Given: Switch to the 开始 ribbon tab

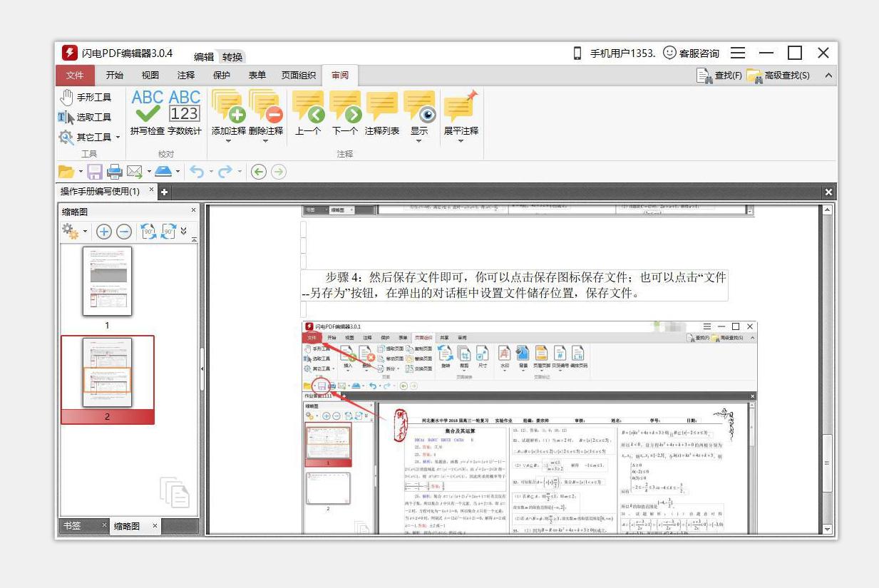Looking at the screenshot, I should 115,76.
